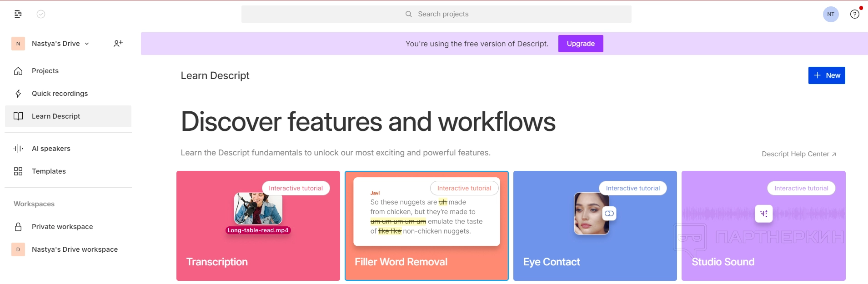The image size is (868, 284).
Task: Click the Search projects field
Action: 437,14
